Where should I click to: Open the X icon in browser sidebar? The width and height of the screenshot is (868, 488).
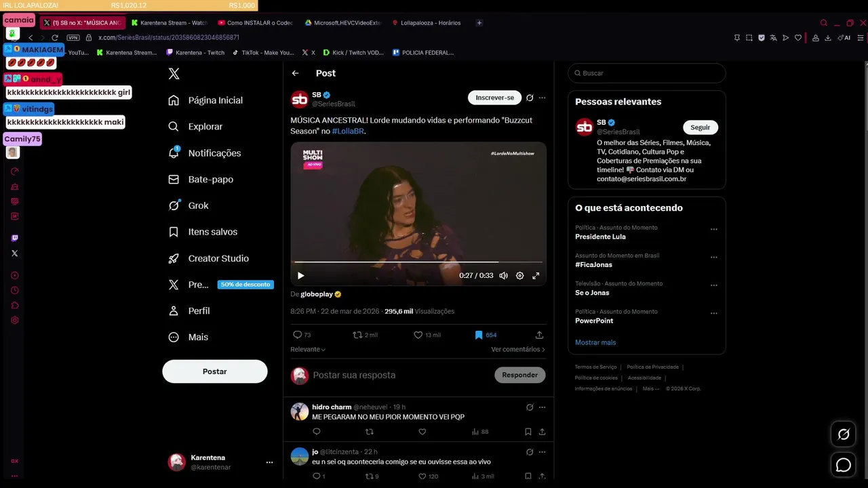[15, 253]
